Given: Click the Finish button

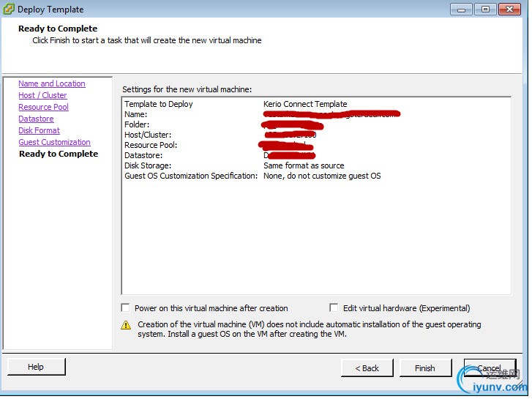Looking at the screenshot, I should pyautogui.click(x=425, y=368).
